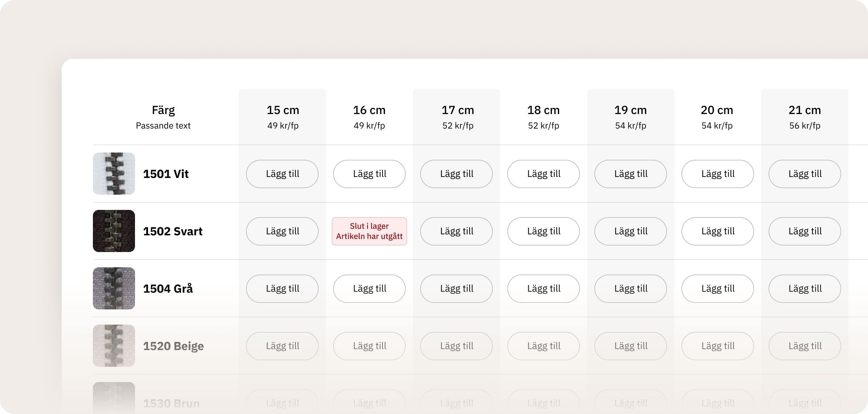The width and height of the screenshot is (868, 414).
Task: Add 1502 Svart in 20 cm
Action: click(718, 231)
